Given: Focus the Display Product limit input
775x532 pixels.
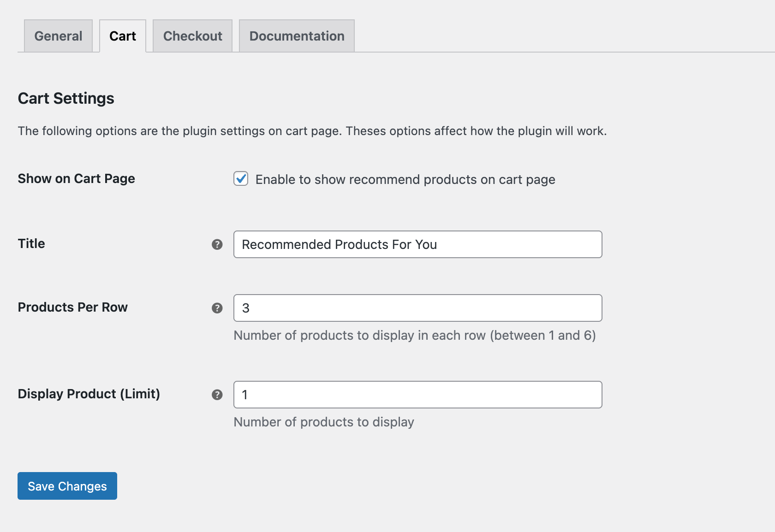Looking at the screenshot, I should click(x=417, y=395).
